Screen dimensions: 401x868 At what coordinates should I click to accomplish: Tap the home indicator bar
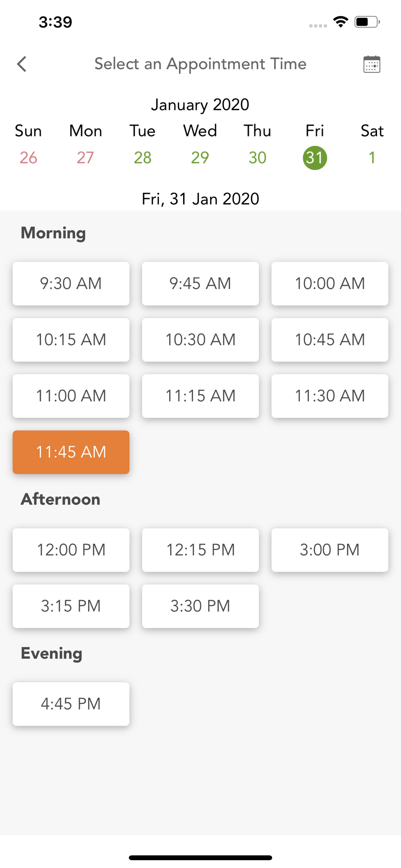point(200,858)
